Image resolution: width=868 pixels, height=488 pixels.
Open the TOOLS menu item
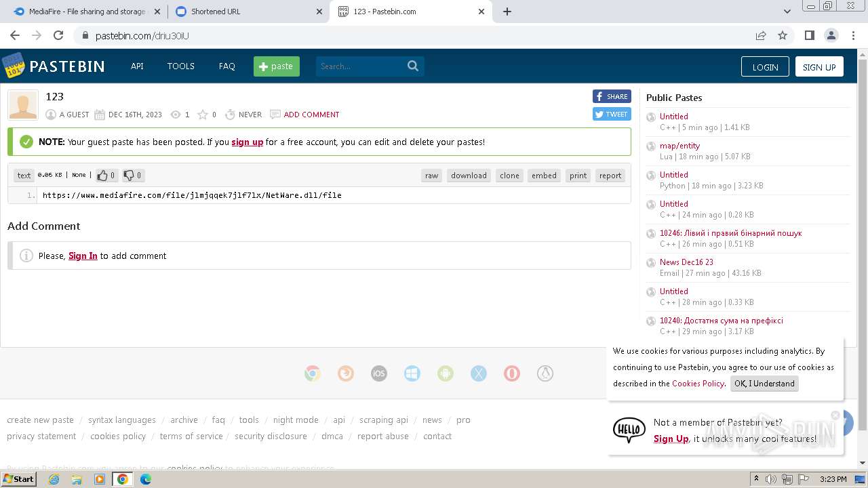click(181, 66)
